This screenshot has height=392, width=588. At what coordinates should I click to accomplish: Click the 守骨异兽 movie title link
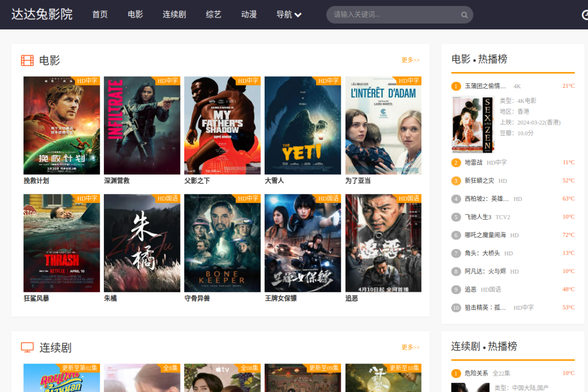[197, 299]
